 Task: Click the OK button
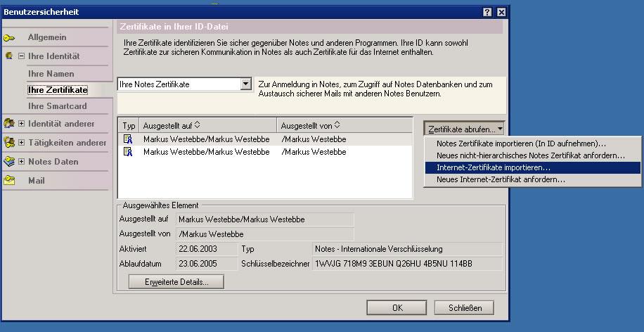coord(397,307)
